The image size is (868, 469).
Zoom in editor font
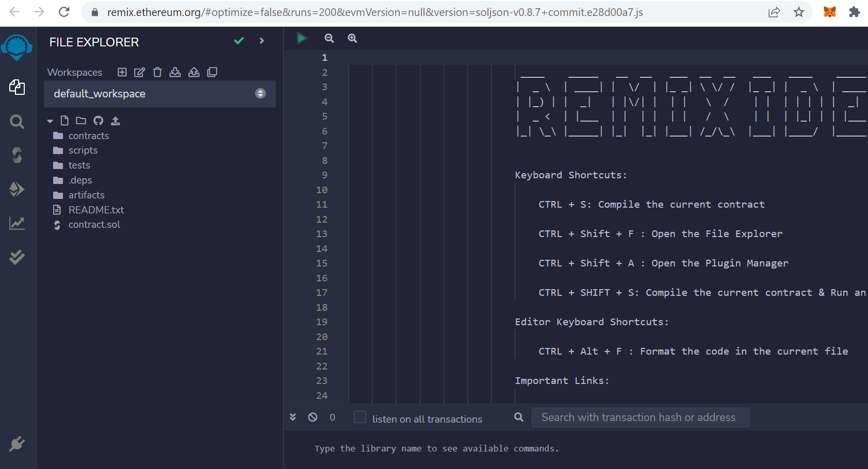(352, 38)
